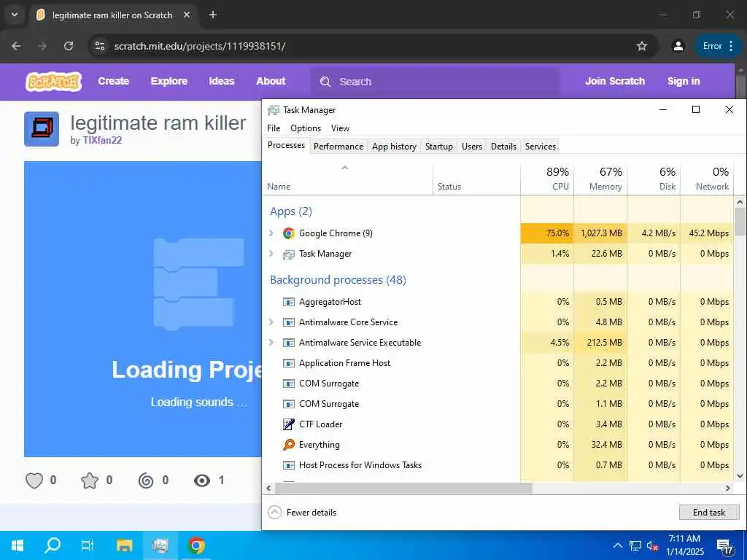Click the Scratch logo in the navbar
The width and height of the screenshot is (747, 560).
click(53, 82)
